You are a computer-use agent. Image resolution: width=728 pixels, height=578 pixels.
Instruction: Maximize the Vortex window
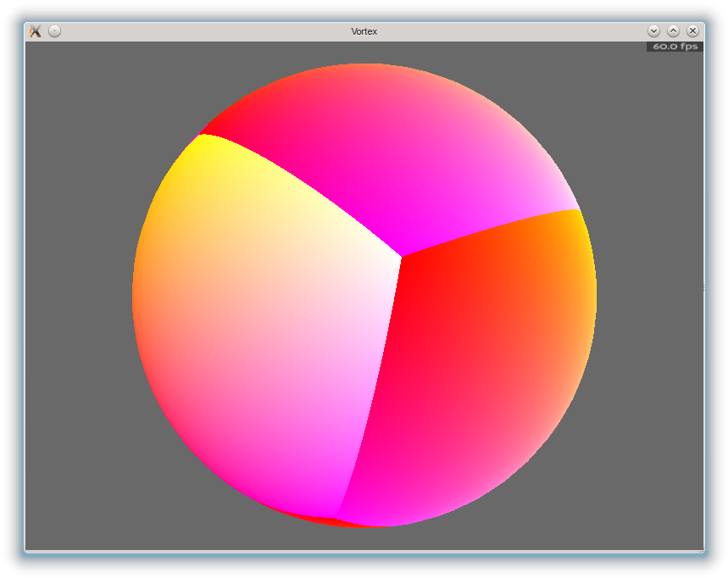coord(673,31)
